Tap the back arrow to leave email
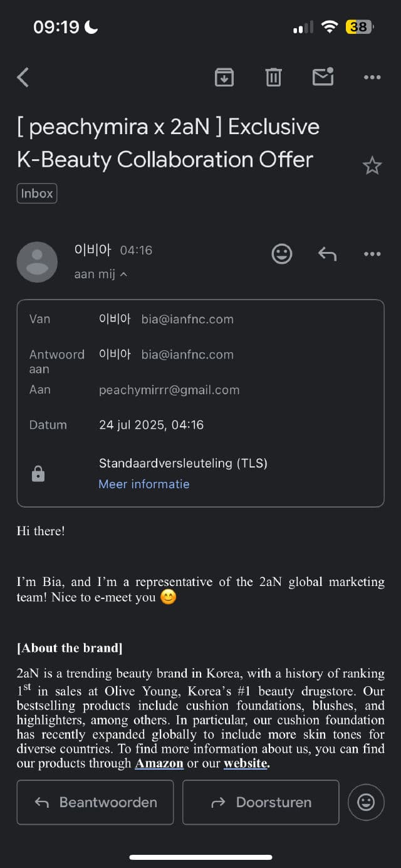The height and width of the screenshot is (868, 401). coord(23,77)
